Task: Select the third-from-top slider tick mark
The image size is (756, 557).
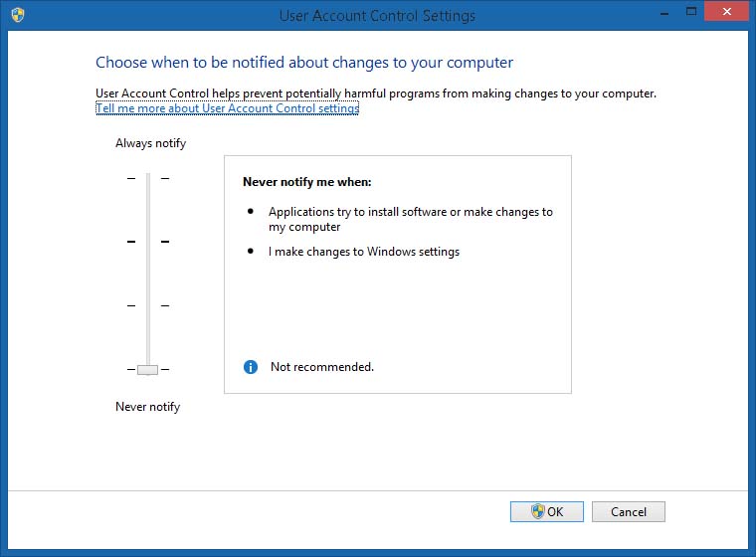Action: click(148, 305)
